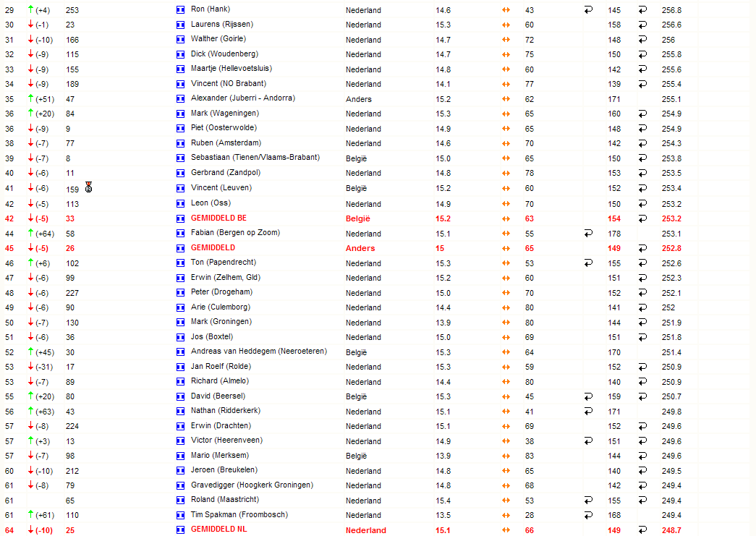The image size is (756, 536).
Task: Click the score 253.2 for Leon (Oss)
Action: tap(671, 204)
